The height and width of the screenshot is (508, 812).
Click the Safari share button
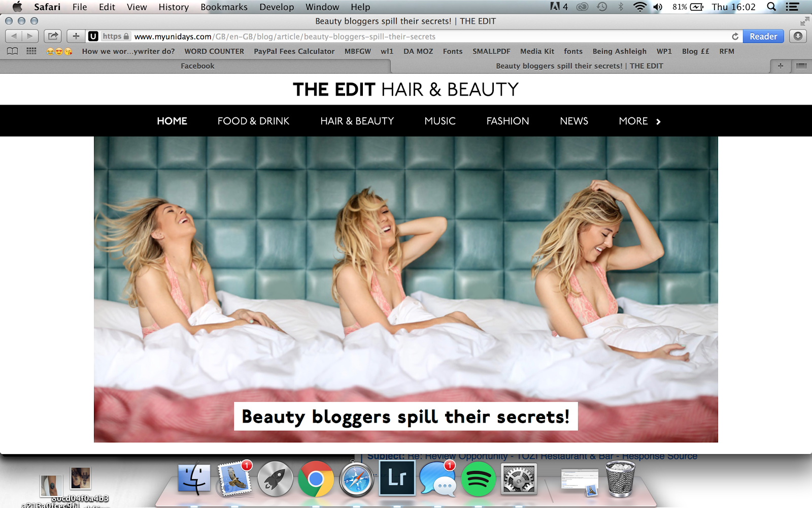tap(53, 36)
